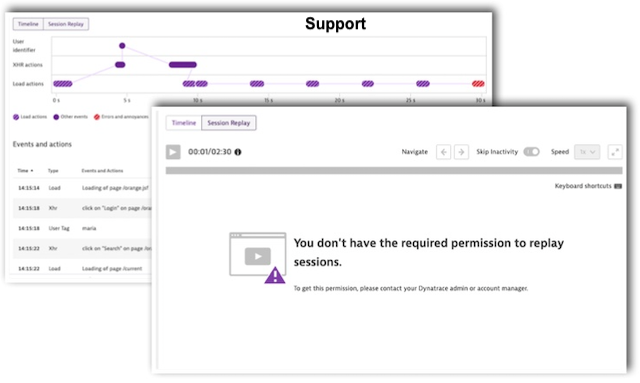Click the 00:01/02:30 time readout

(x=209, y=152)
